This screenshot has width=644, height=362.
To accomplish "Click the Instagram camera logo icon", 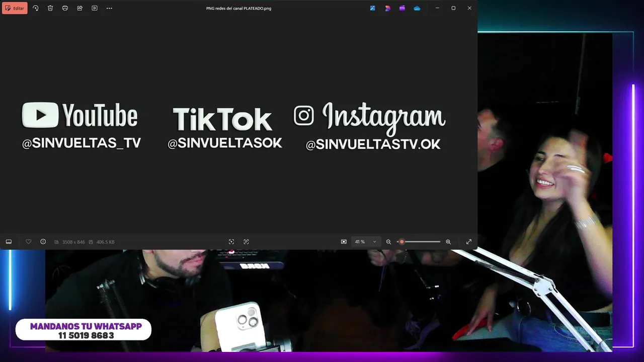I will 303,115.
